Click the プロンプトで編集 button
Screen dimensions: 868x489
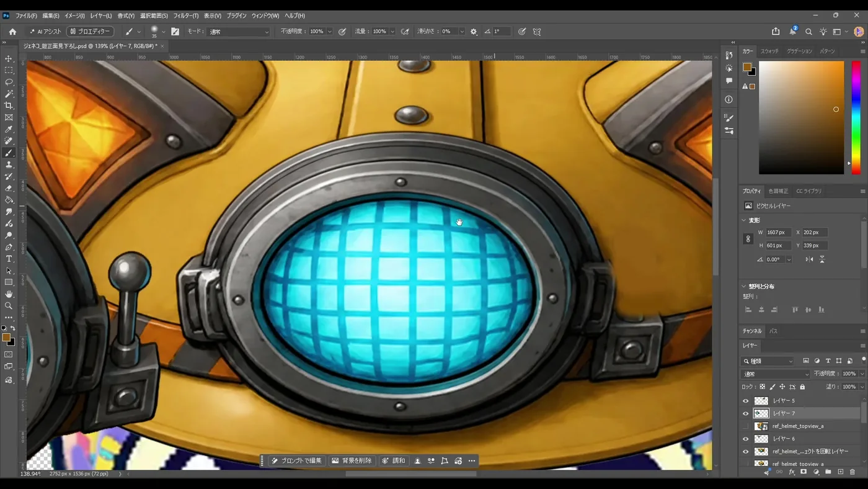297,460
